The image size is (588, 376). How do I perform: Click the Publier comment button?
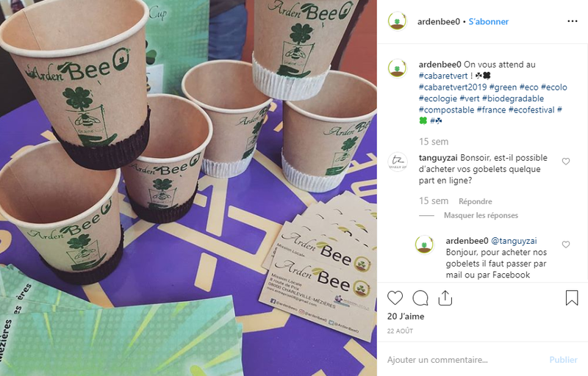click(x=563, y=360)
